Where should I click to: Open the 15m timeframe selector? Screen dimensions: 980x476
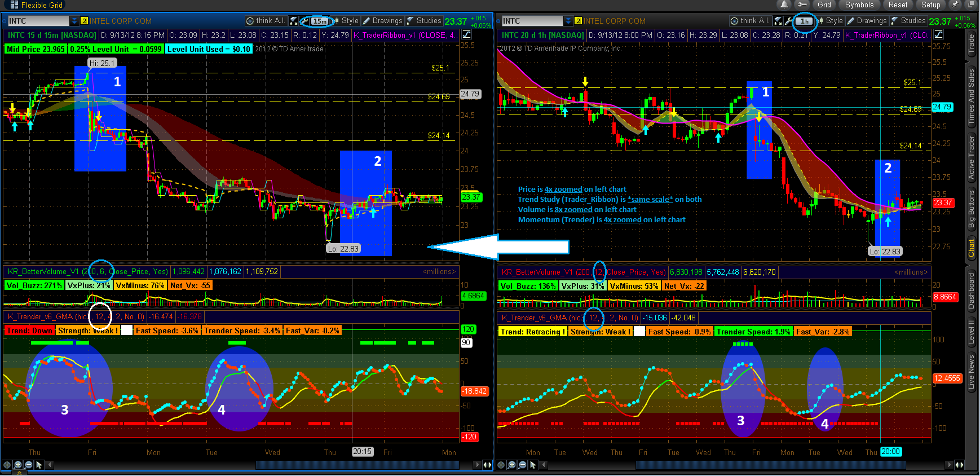(320, 21)
